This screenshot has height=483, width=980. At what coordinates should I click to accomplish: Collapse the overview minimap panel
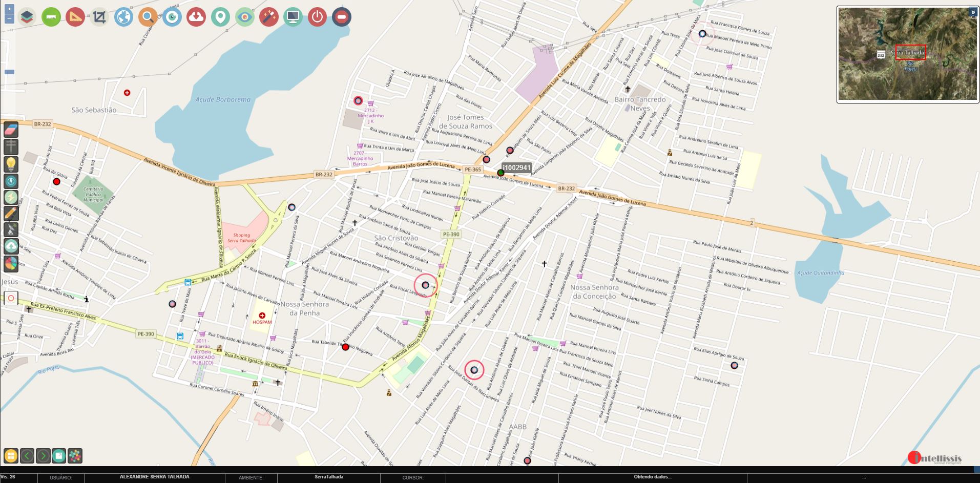tap(973, 12)
